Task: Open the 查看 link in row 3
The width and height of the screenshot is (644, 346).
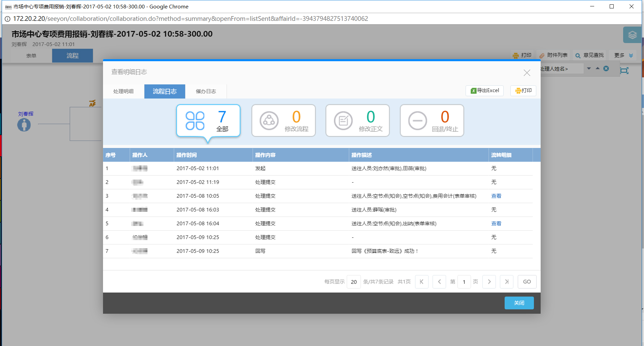Action: coord(496,196)
